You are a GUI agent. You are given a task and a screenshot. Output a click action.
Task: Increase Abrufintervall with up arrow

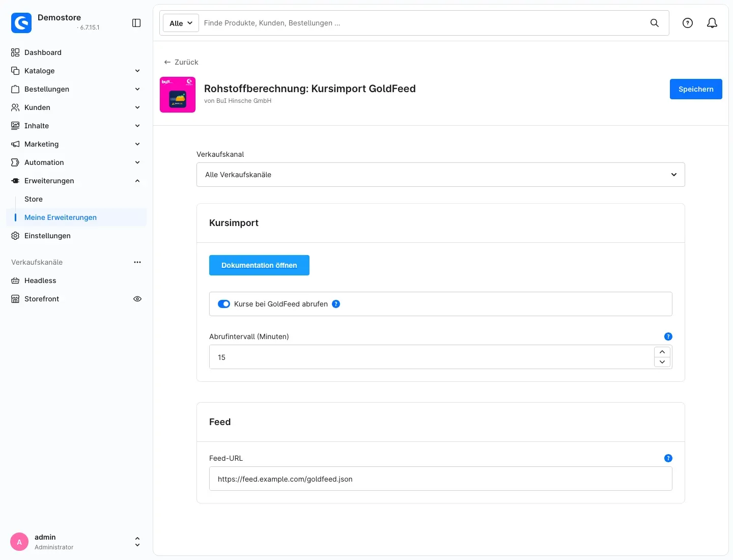(662, 352)
